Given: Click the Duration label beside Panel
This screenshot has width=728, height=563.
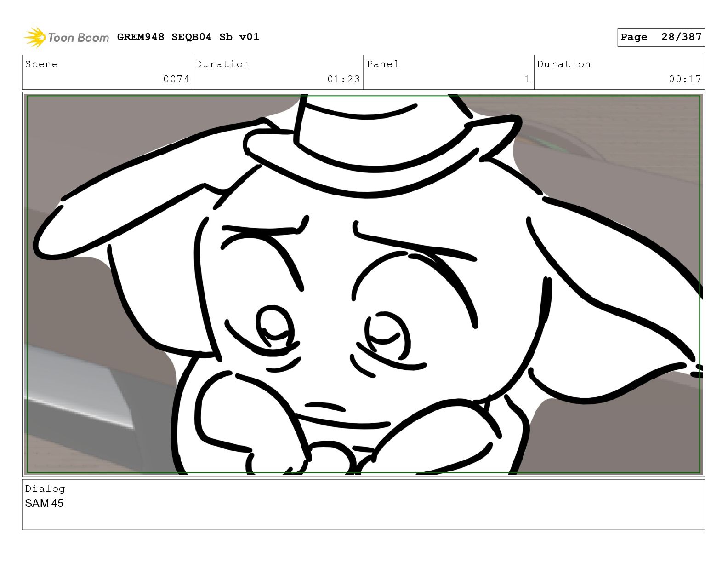Looking at the screenshot, I should tap(564, 64).
